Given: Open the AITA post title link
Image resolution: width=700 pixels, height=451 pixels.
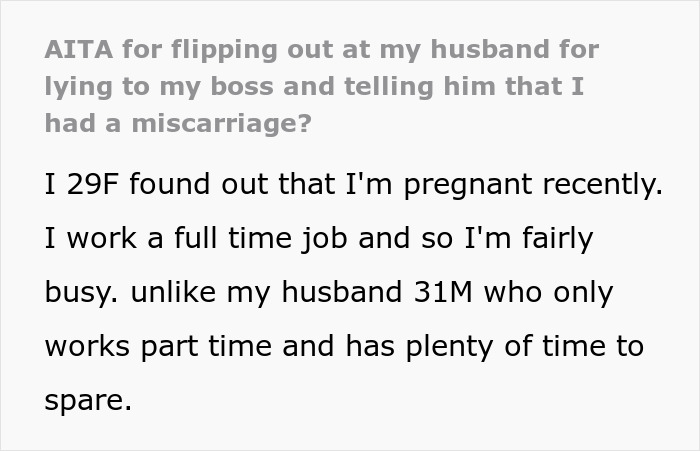Looking at the screenshot, I should click(321, 86).
